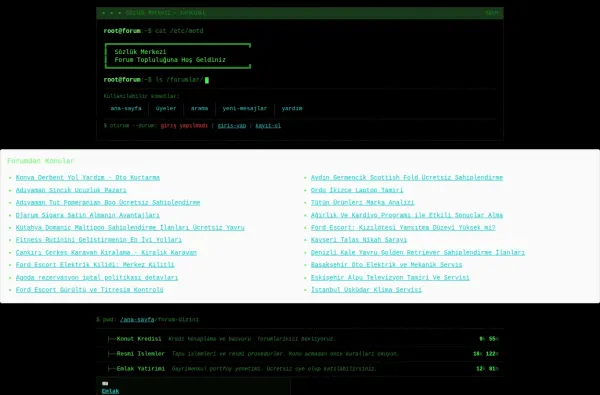The width and height of the screenshot is (600, 395).
Task: Open İstanbul Üsküdar Klima Servisi topic
Action: [366, 290]
